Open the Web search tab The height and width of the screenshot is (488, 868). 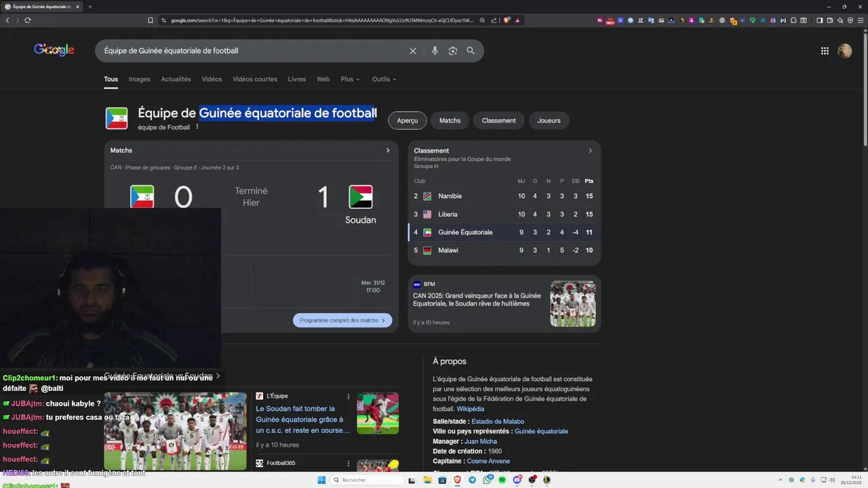[323, 79]
